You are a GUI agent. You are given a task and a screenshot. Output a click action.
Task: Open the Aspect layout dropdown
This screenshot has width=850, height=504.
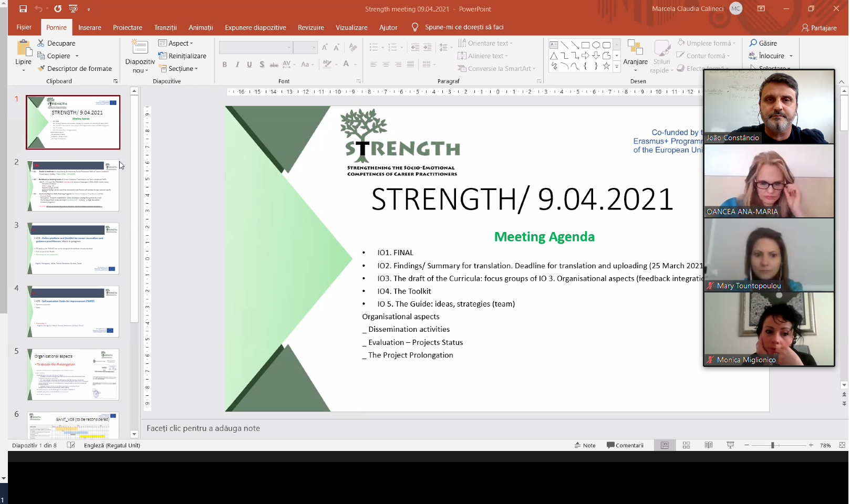click(x=179, y=43)
